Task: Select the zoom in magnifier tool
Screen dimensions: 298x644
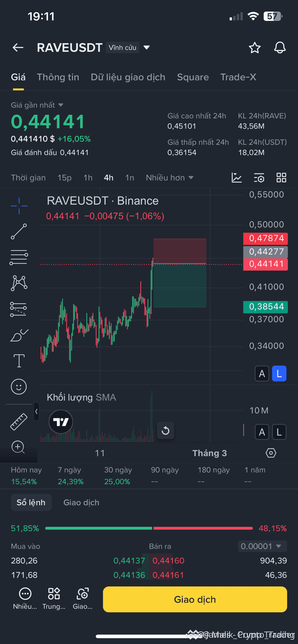Action: [18, 447]
